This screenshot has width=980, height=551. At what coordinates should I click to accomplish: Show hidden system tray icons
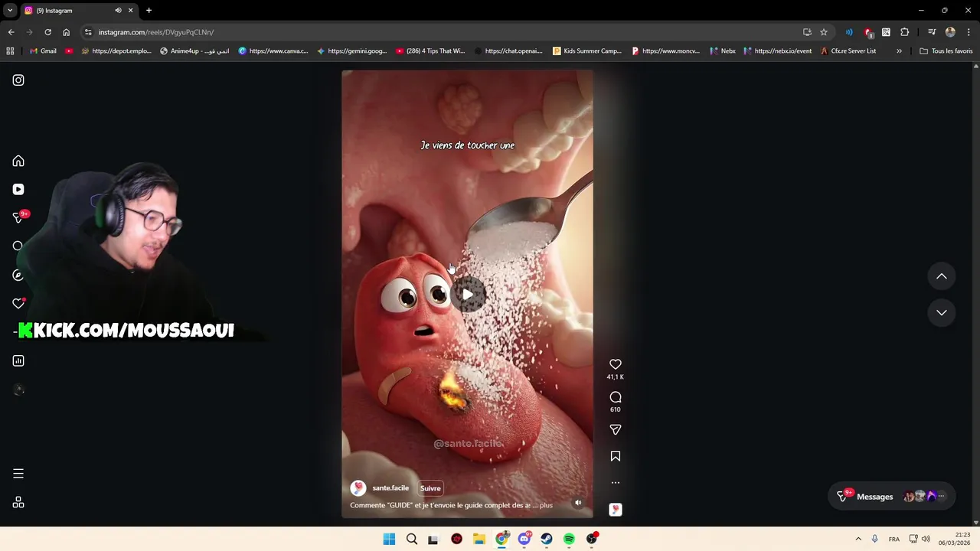click(857, 539)
